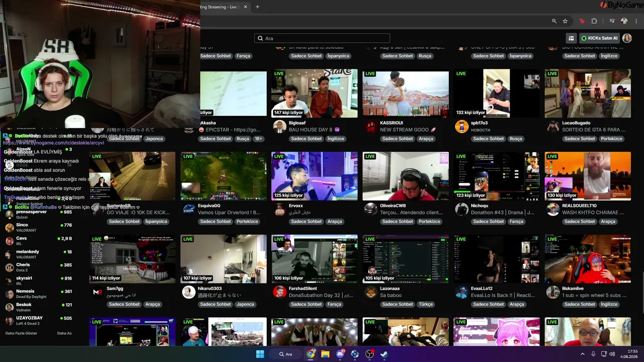Open a new browser tab

[258, 7]
